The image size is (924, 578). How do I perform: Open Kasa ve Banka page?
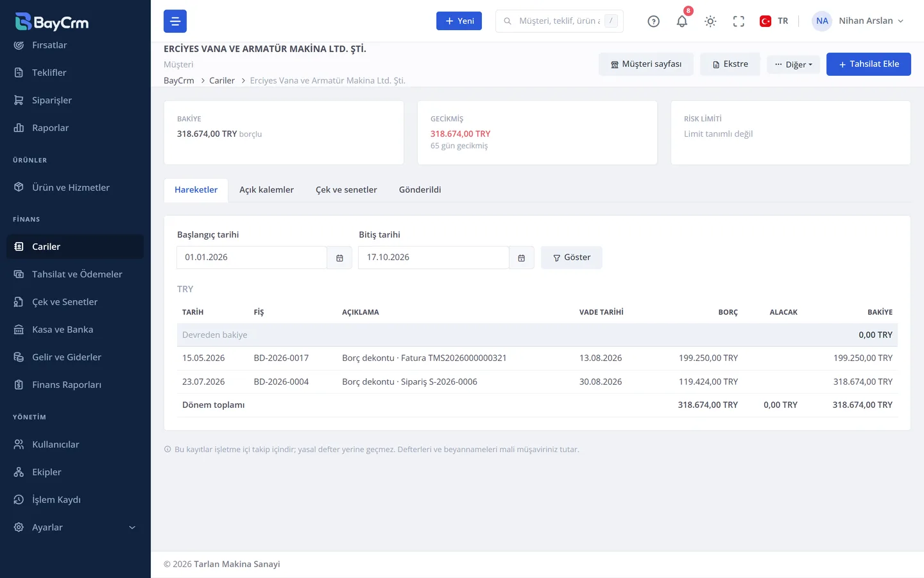(x=75, y=329)
